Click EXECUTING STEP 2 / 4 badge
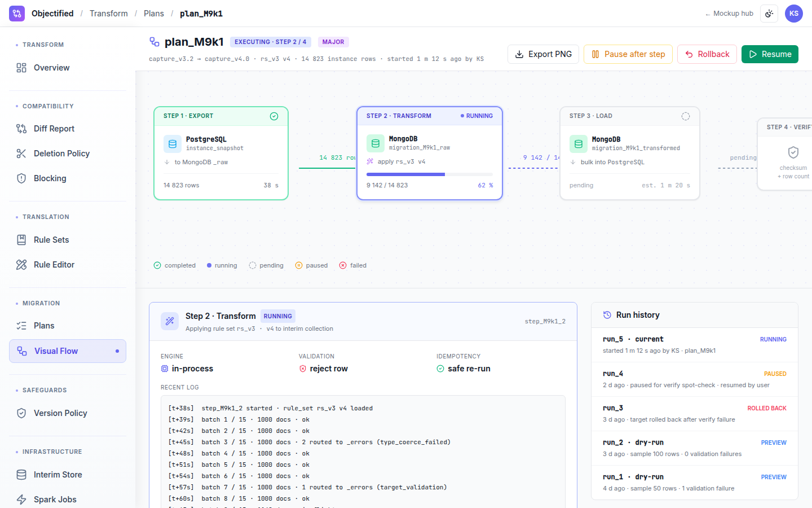812x508 pixels. pyautogui.click(x=271, y=42)
